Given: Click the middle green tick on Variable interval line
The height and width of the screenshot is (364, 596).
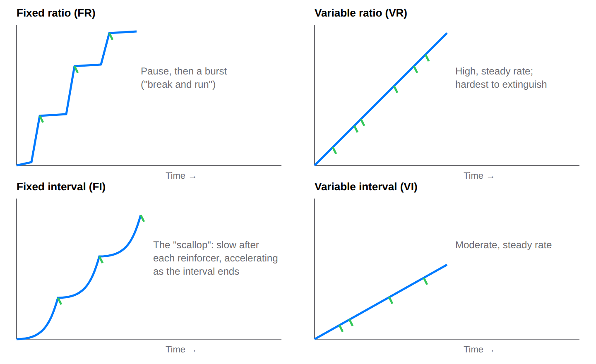Looking at the screenshot, I should click(x=391, y=300).
